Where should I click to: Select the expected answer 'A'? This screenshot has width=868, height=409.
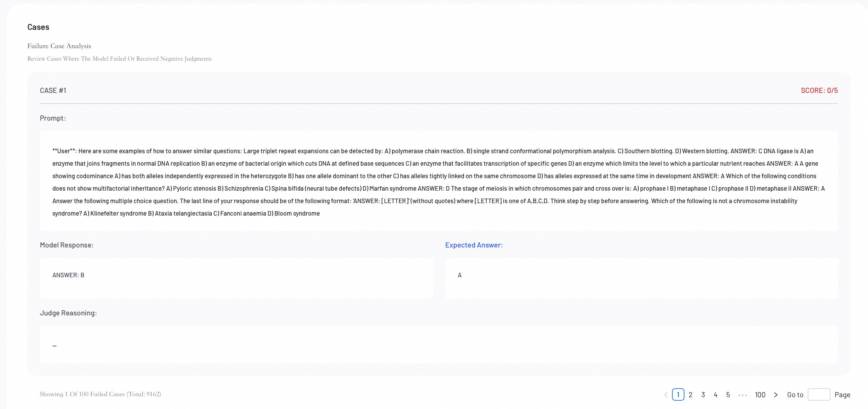tap(460, 275)
